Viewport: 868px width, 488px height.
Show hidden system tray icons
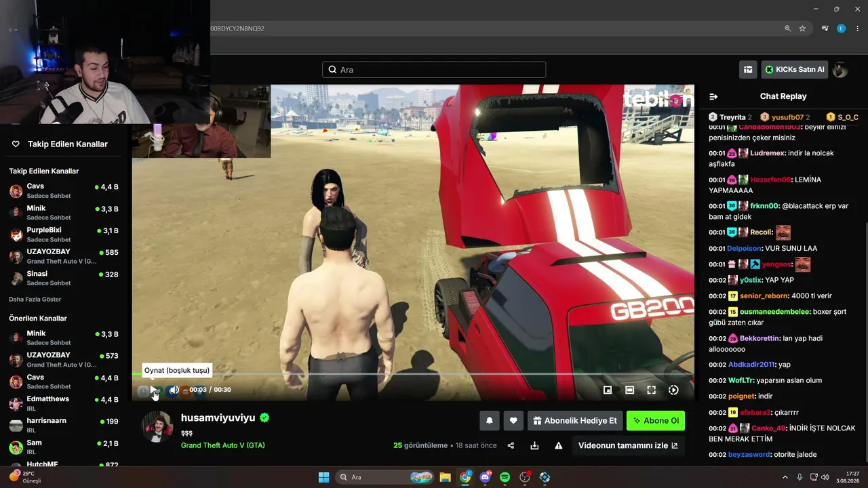click(785, 477)
